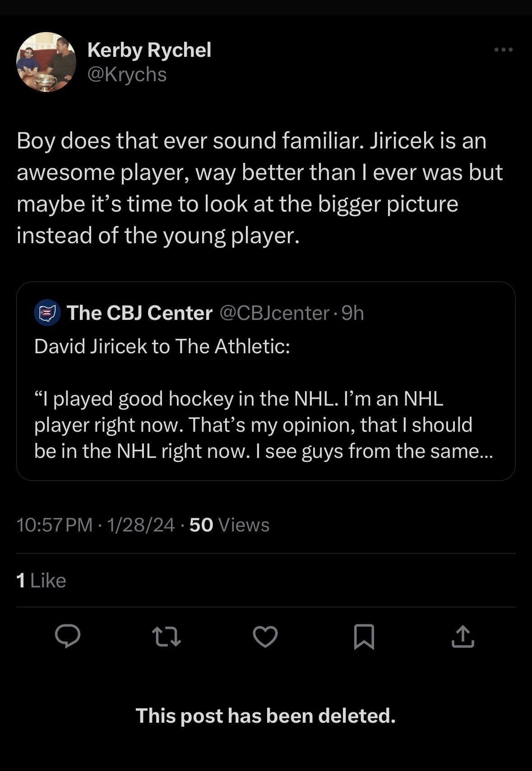Click the Kerby Rychel display name

click(x=149, y=50)
